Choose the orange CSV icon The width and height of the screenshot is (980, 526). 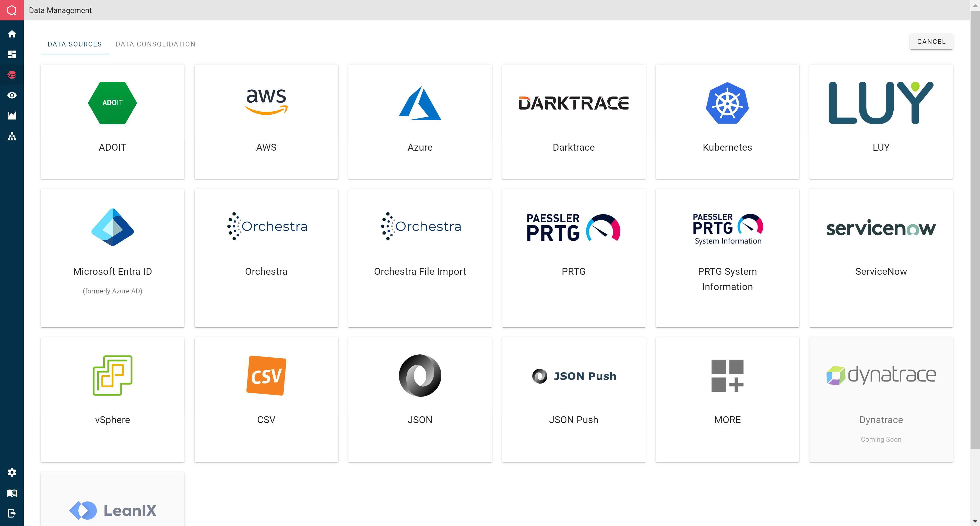tap(266, 376)
